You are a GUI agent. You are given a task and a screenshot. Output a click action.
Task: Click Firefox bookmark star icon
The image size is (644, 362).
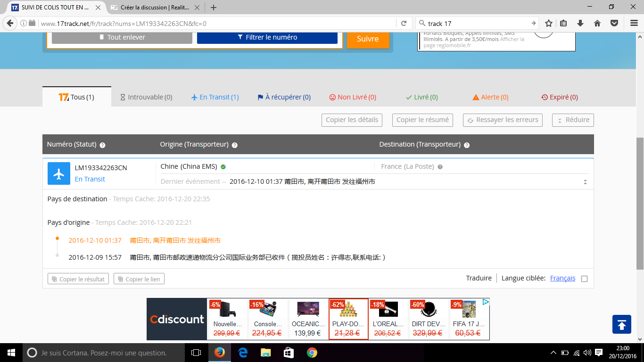coord(549,23)
